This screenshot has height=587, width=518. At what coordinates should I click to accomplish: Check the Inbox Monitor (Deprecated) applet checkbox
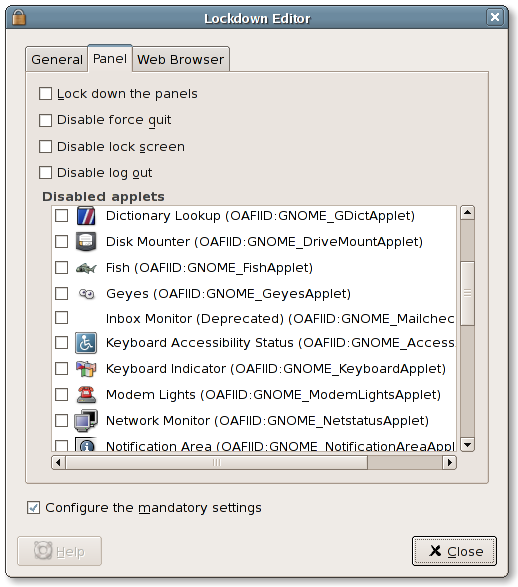tap(61, 318)
